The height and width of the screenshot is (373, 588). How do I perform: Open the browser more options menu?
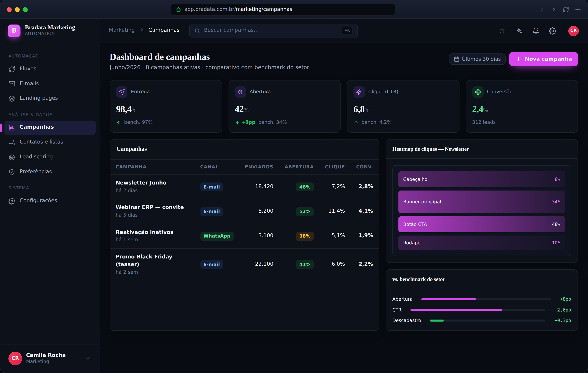[578, 10]
